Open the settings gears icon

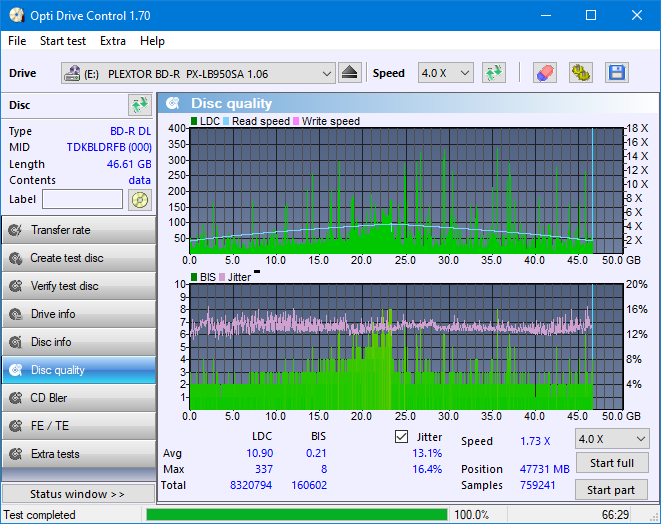point(581,73)
